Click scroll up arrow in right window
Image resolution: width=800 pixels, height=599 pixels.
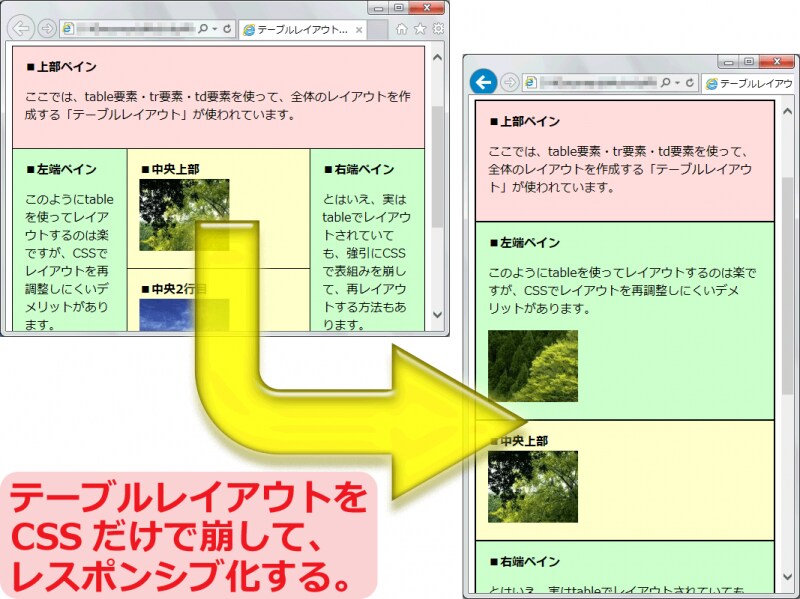coord(788,111)
